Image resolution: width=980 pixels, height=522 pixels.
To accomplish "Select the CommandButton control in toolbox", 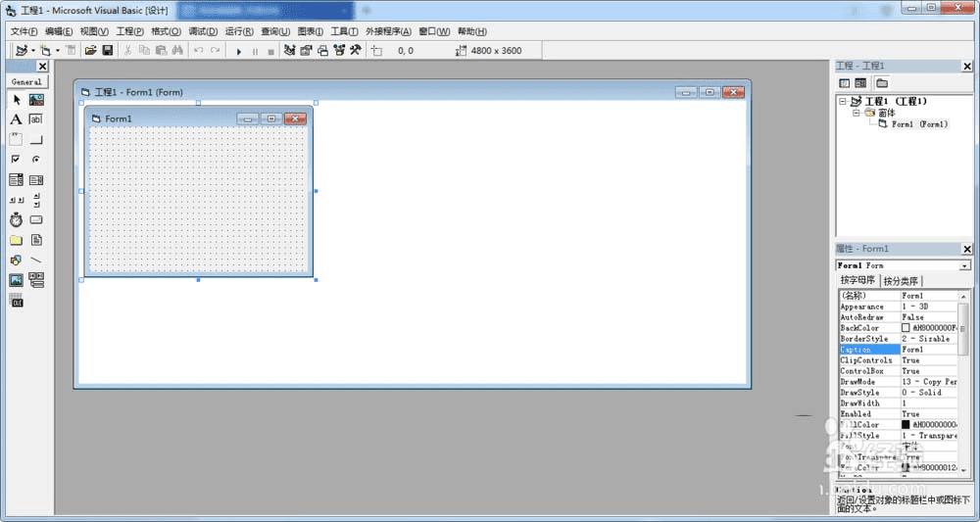I will pos(36,139).
